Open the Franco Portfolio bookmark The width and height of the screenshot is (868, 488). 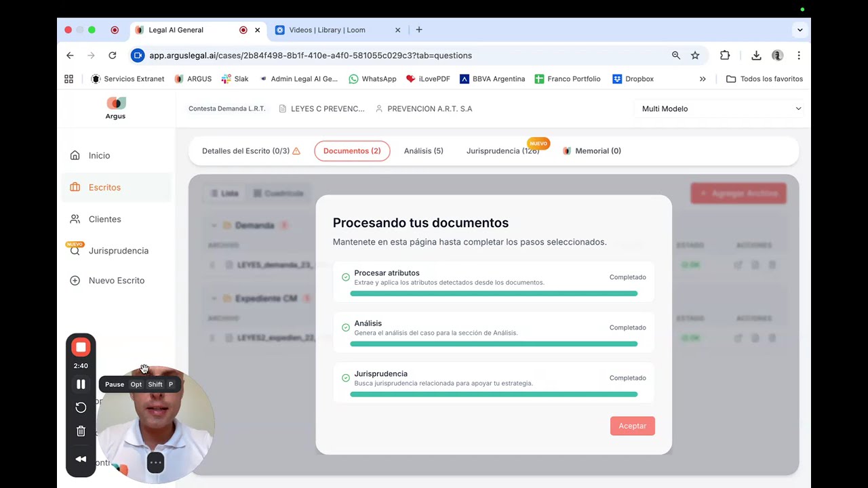click(568, 79)
